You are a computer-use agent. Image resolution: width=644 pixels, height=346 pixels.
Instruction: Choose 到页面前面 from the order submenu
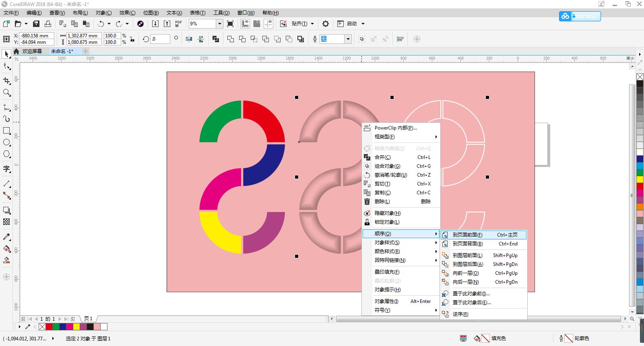[467, 235]
